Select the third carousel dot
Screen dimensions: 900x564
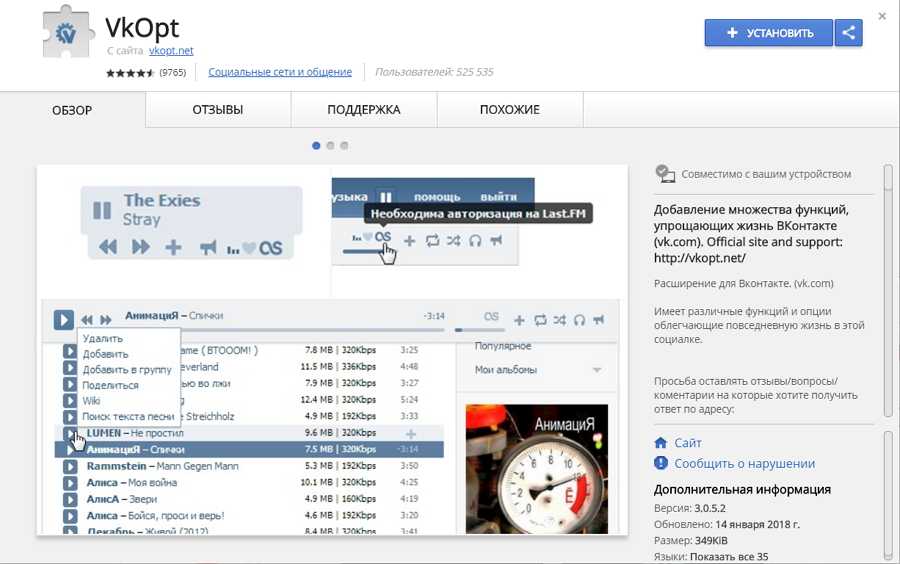click(344, 145)
